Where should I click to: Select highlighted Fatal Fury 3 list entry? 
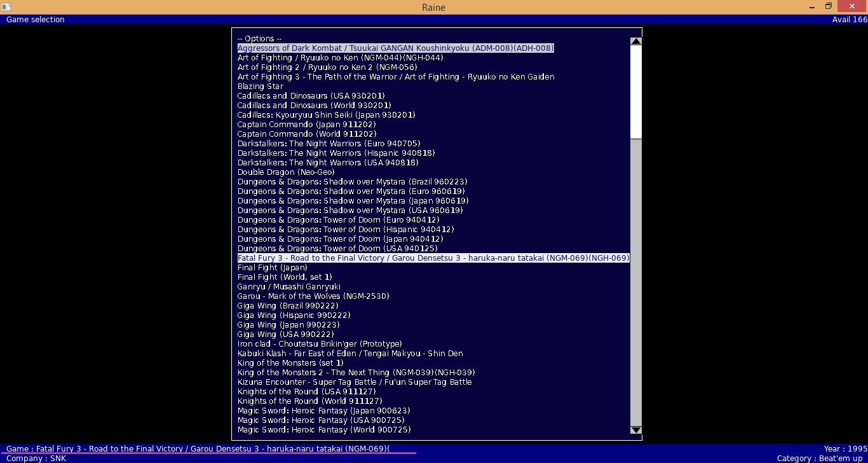coord(433,258)
